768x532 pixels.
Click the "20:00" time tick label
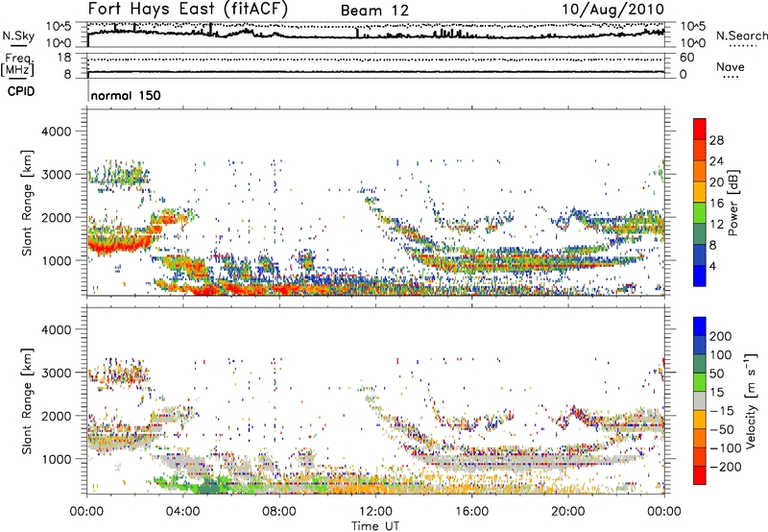[567, 512]
